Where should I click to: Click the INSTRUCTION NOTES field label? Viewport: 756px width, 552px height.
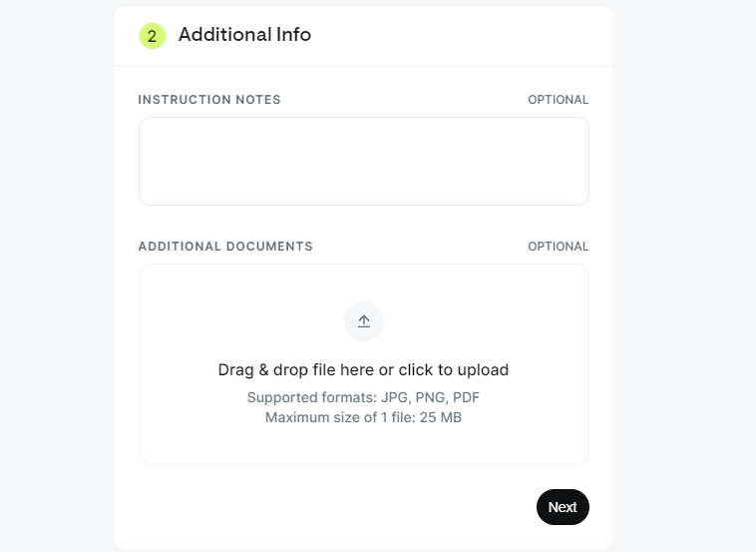click(209, 100)
